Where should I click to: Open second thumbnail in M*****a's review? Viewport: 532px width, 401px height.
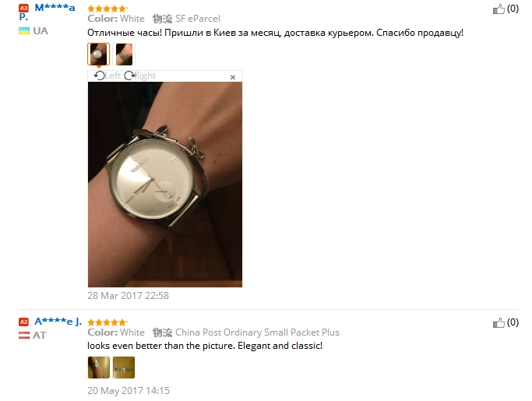pos(124,54)
